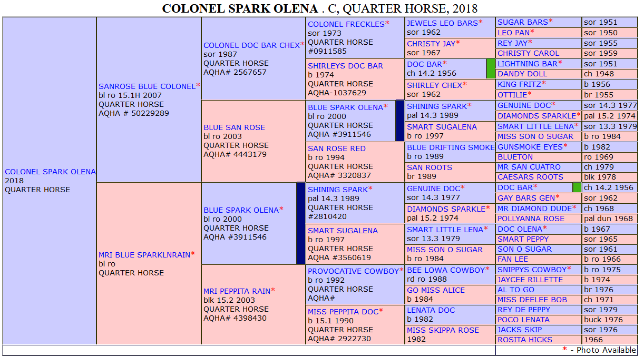Select the text AQHA# 4398430
644x357 pixels.
[235, 318]
